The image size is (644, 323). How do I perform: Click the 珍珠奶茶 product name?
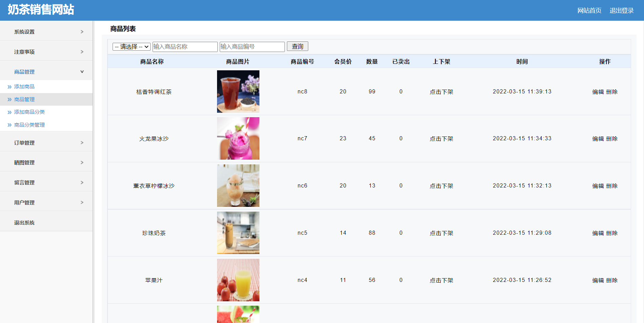click(154, 233)
